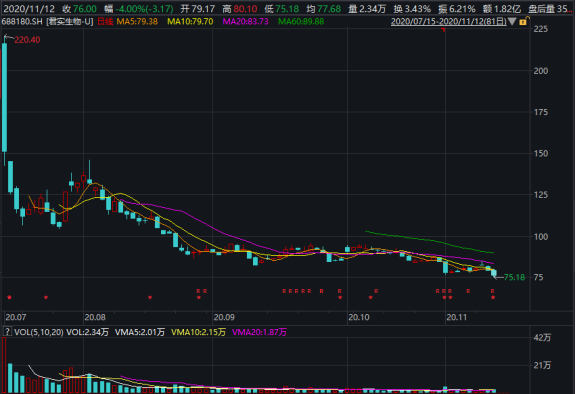Viewport: 576px width, 394px height.
Task: Click the 125 price axis label
Action: [x=540, y=195]
